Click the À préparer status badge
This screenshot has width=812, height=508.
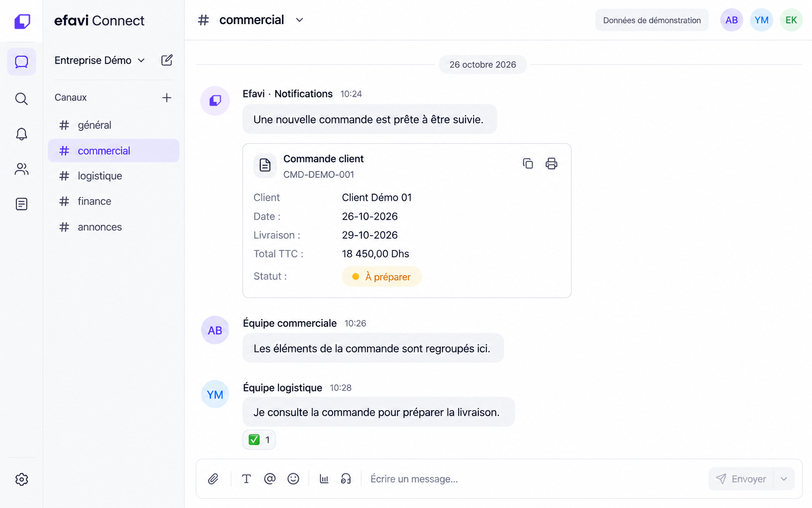(x=381, y=277)
